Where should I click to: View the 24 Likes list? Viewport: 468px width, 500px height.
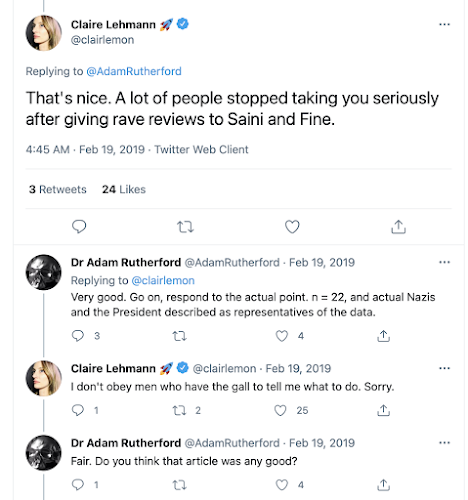coord(124,189)
